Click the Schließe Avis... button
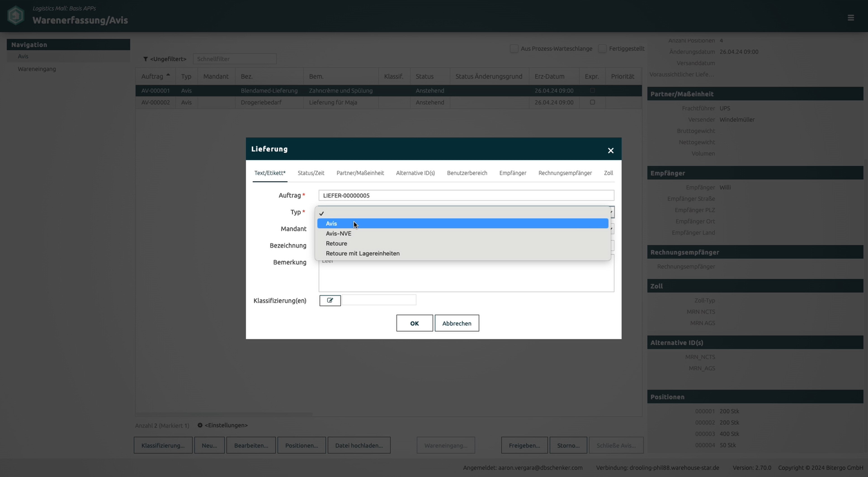The height and width of the screenshot is (477, 868). point(616,445)
